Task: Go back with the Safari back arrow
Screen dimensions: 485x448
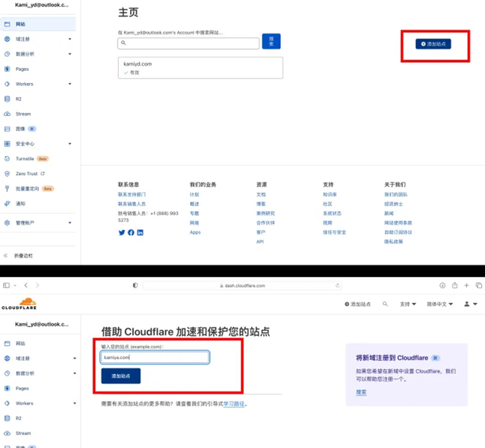Action: [26, 285]
